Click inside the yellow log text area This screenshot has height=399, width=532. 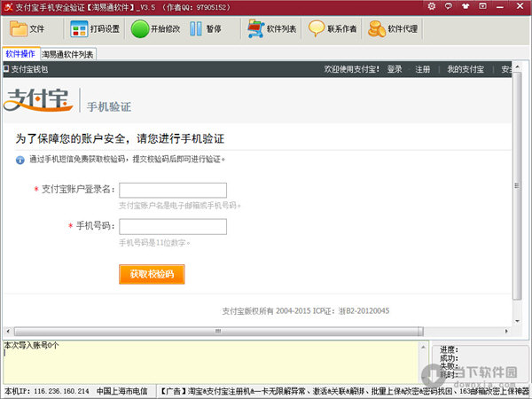210,363
